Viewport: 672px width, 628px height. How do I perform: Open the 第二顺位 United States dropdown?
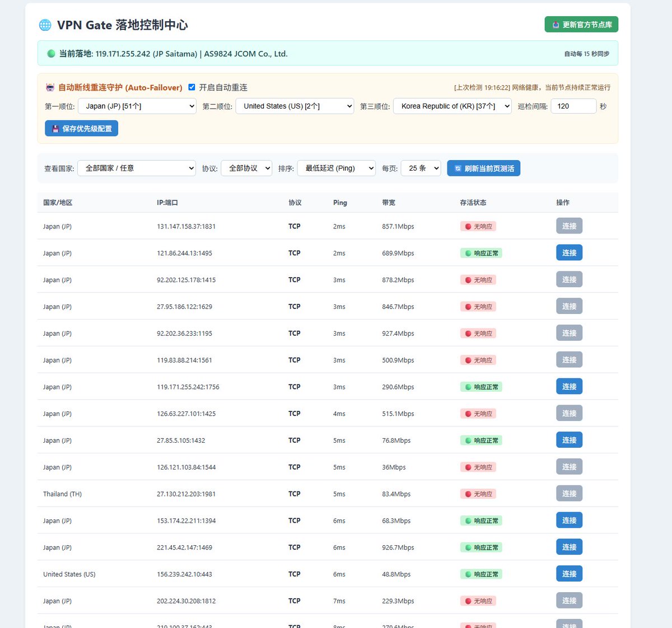[x=295, y=106]
